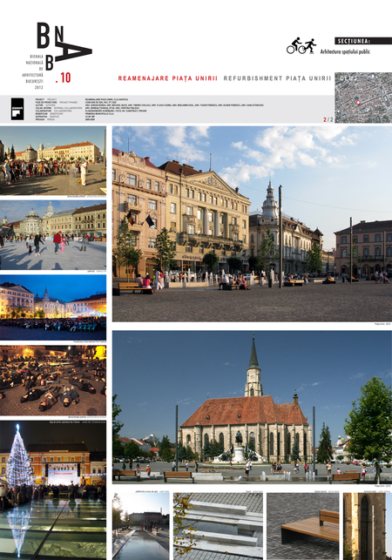Open the Gothic church with red roof photo
Image resolution: width=392 pixels, height=560 pixels.
pos(252,407)
